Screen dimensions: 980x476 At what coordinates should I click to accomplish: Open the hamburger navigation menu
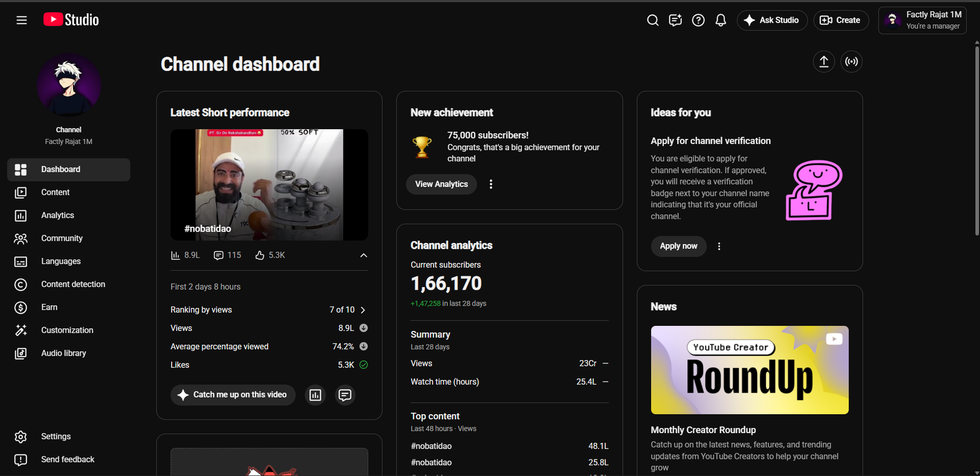click(x=21, y=20)
